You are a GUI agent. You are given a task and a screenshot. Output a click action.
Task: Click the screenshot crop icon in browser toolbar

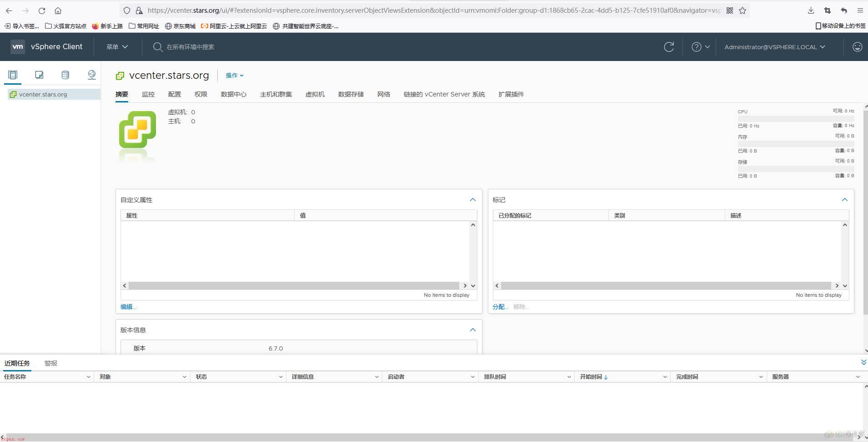pos(828,10)
